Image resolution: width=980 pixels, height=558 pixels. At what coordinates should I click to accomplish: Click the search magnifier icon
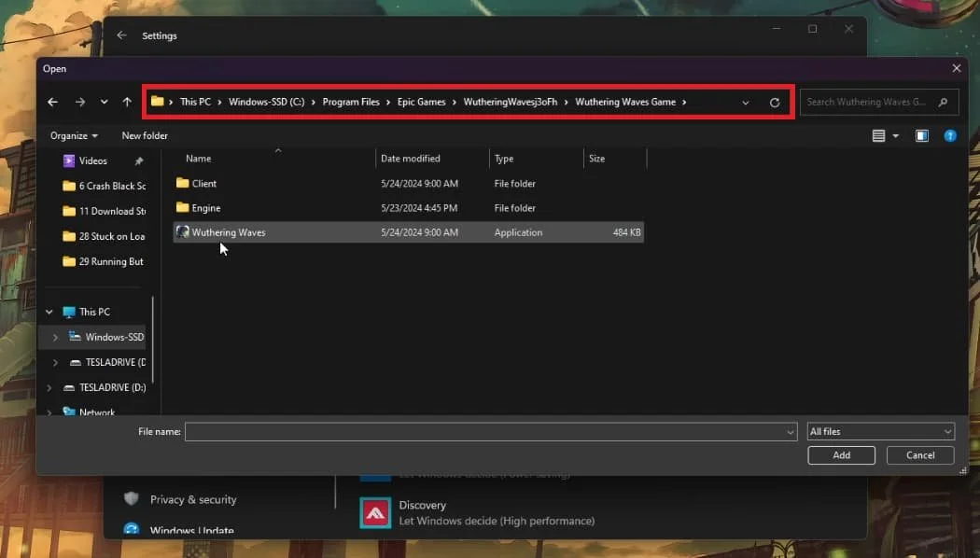coord(943,102)
